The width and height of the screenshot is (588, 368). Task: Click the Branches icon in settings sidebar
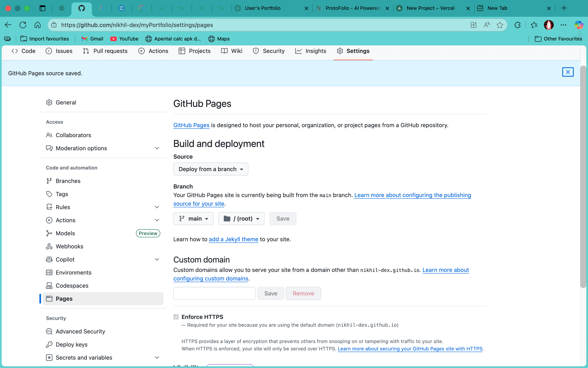[x=49, y=181]
